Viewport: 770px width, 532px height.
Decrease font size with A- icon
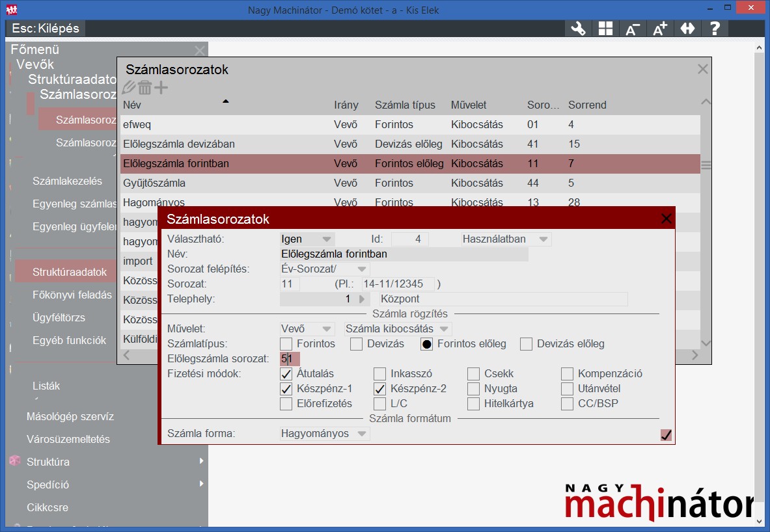tap(633, 29)
